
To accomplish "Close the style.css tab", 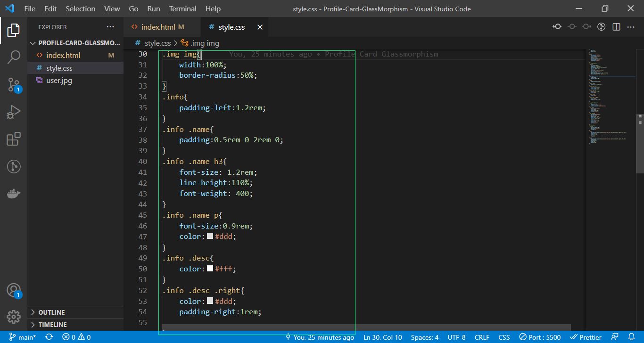I will (260, 27).
